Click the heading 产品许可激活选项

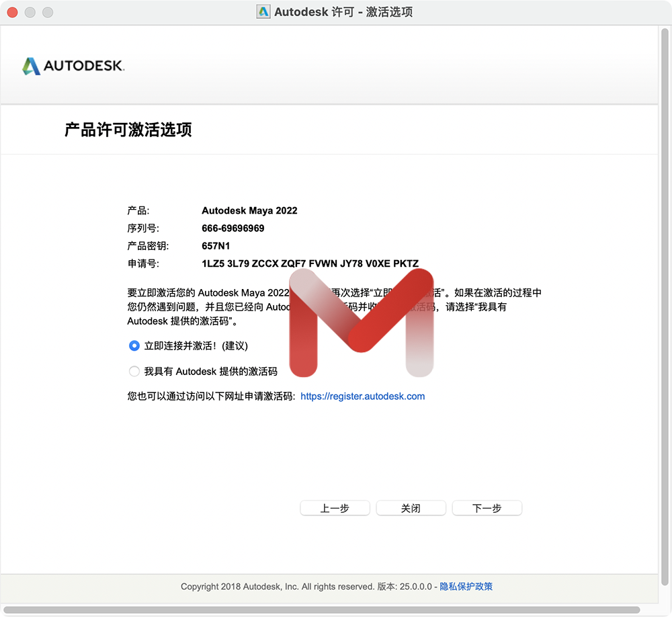[x=128, y=130]
